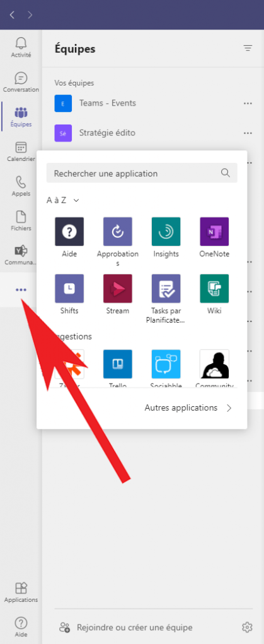Click Autres applications chevron link
Viewport: 264px width, 644px height.
pyautogui.click(x=188, y=408)
